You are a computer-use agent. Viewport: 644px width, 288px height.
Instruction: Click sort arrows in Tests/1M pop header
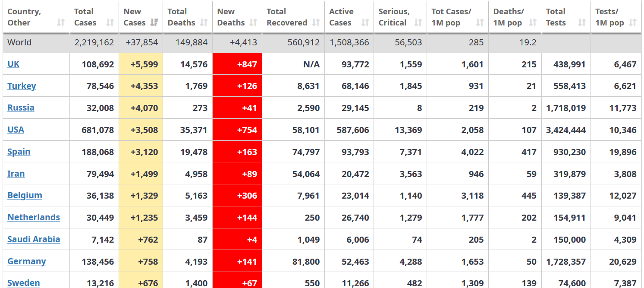click(x=632, y=23)
